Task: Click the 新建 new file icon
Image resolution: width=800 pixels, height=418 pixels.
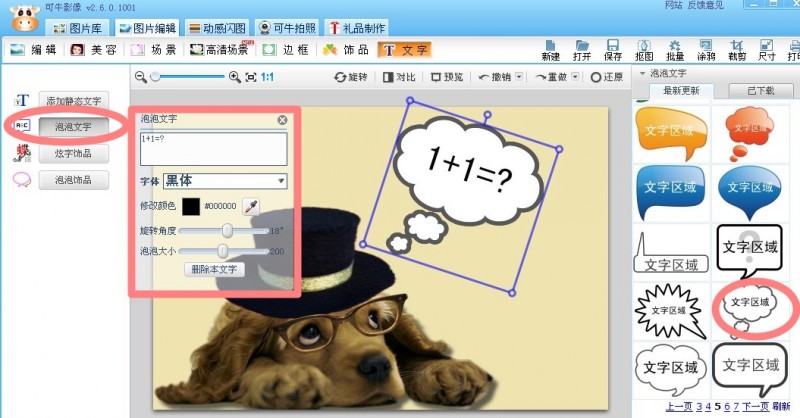Action: click(x=551, y=51)
